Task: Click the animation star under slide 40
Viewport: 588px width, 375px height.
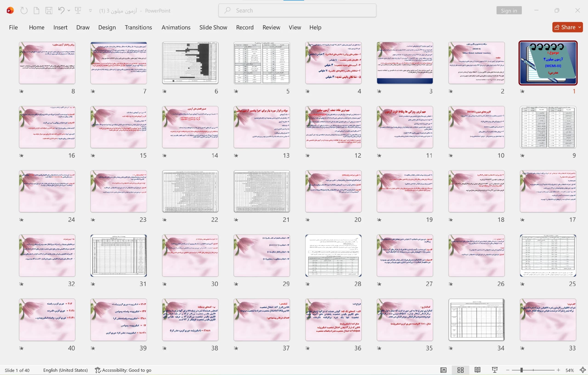Action: [x=22, y=348]
